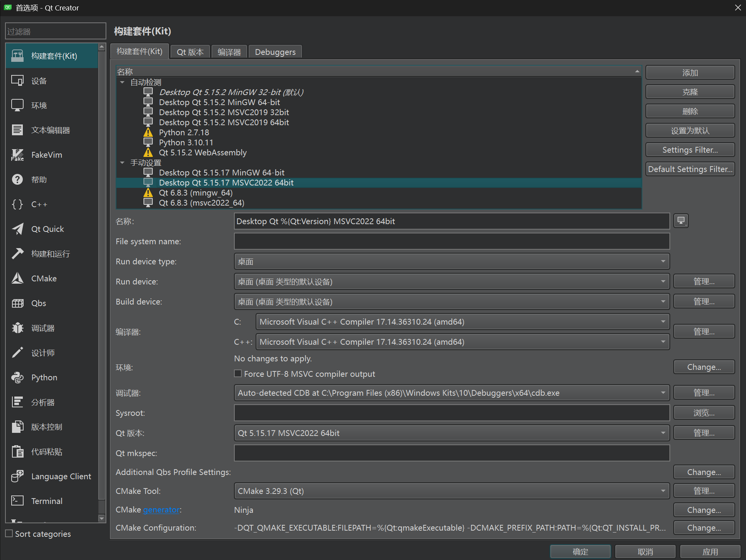
Task: Open the Terminal settings icon
Action: point(17,501)
